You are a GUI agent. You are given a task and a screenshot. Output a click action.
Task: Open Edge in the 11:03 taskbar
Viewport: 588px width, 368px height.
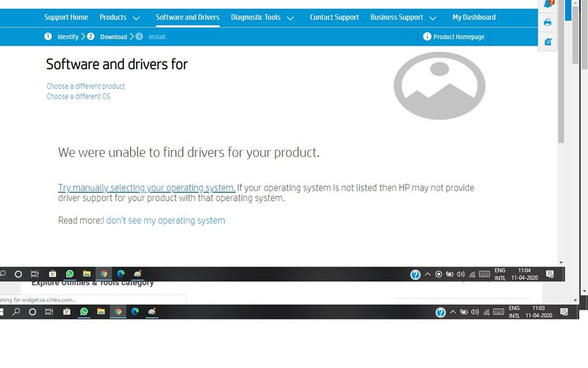click(x=135, y=311)
